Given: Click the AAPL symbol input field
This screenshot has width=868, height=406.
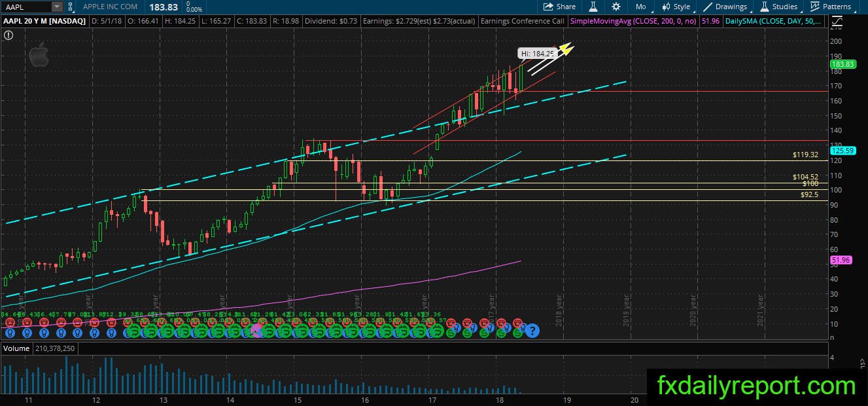Looking at the screenshot, I should coord(26,7).
